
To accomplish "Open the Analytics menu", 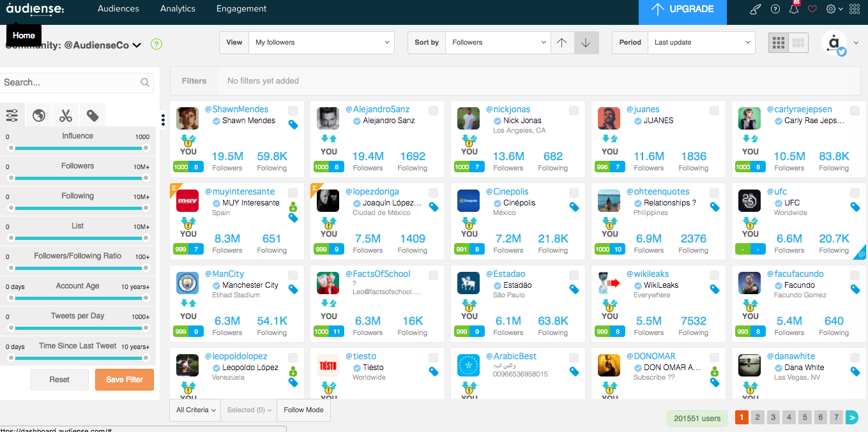I will (x=178, y=9).
